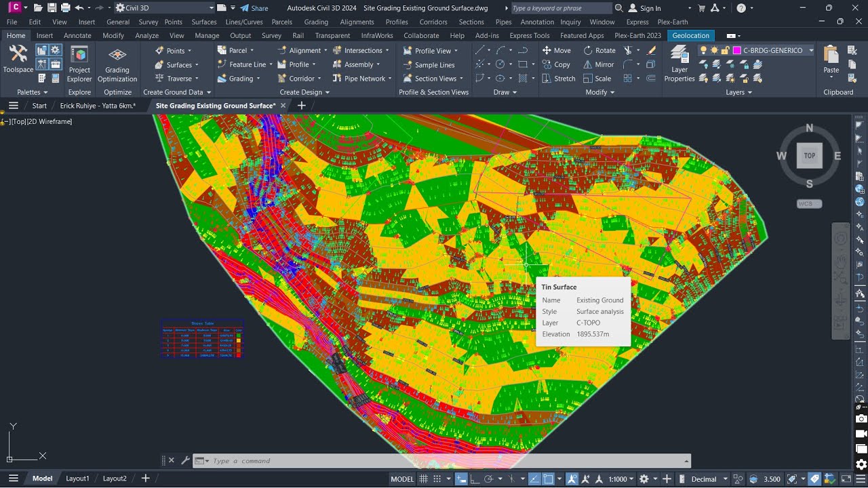
Task: Toggle ortho mode in status bar
Action: coord(475,479)
